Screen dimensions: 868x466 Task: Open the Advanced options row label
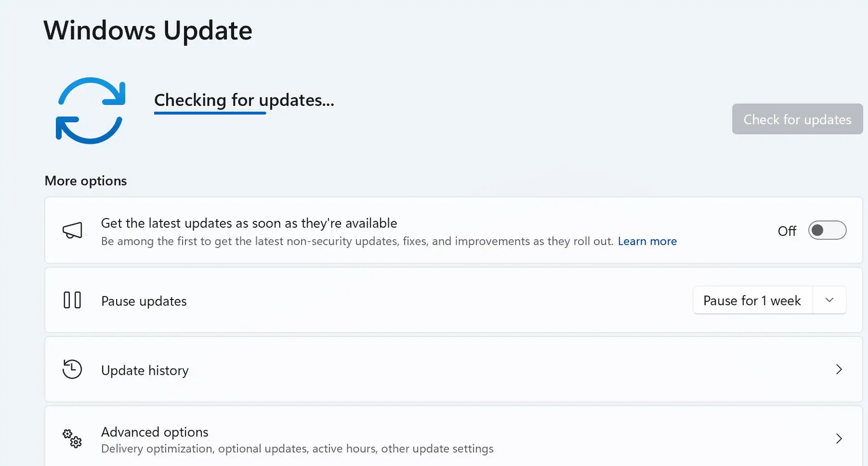pos(154,432)
